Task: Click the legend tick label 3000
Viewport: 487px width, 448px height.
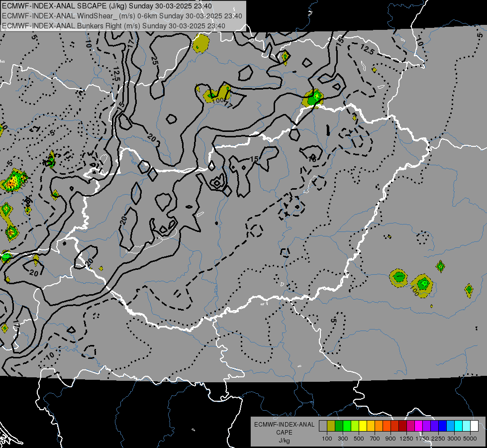Action: (x=454, y=439)
